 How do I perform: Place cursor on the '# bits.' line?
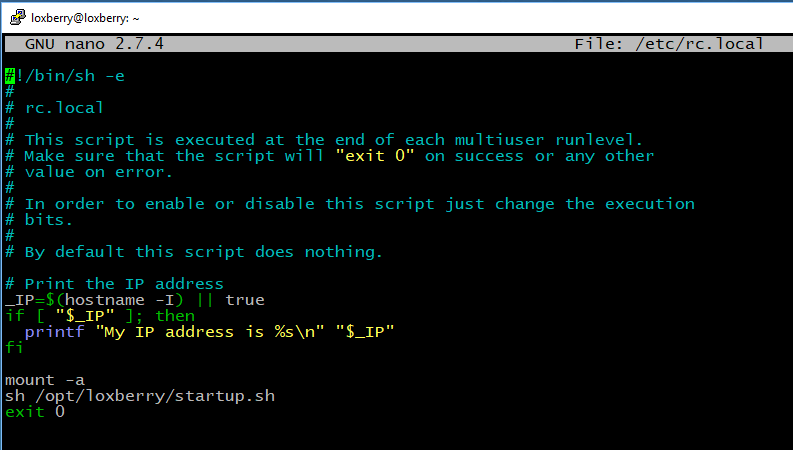(39, 220)
